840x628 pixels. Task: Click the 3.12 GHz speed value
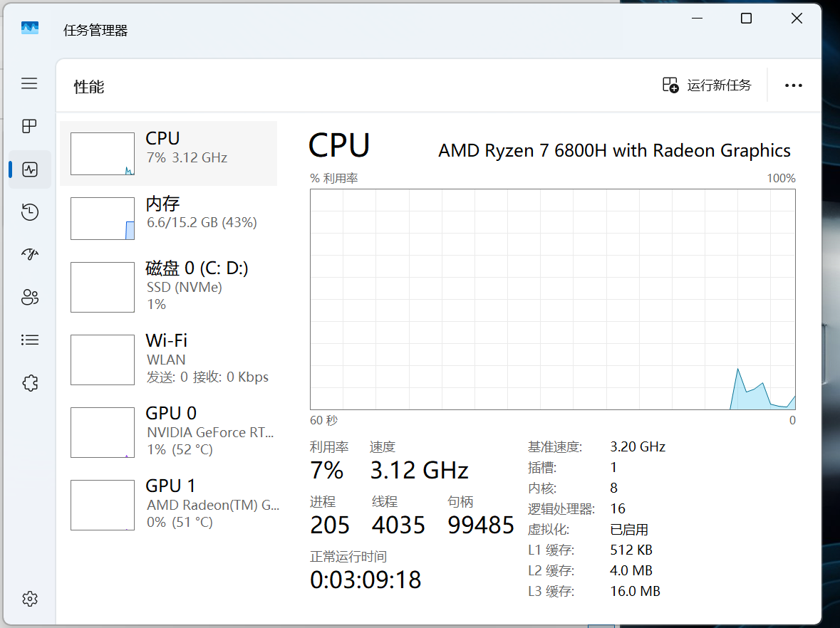coord(420,470)
